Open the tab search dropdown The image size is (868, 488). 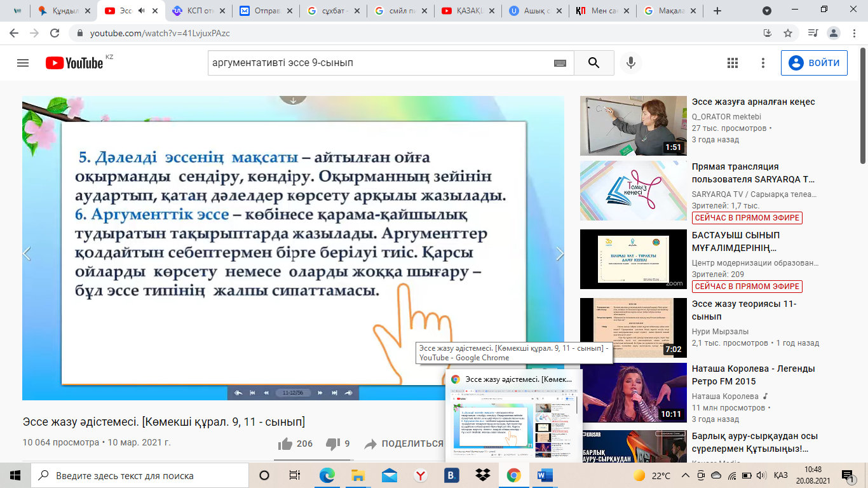coord(767,11)
